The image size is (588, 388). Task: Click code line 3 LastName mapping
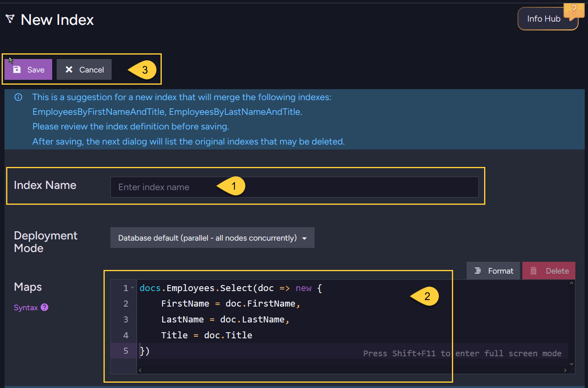[225, 320]
